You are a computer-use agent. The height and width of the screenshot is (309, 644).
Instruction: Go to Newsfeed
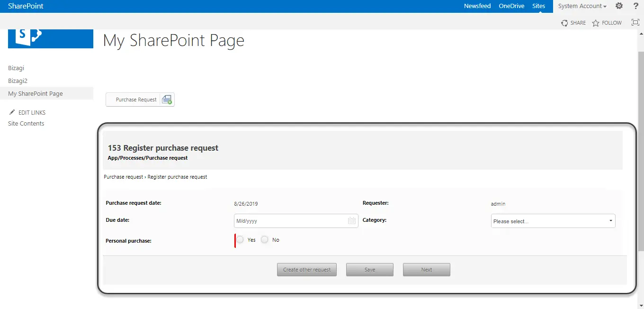pyautogui.click(x=477, y=6)
